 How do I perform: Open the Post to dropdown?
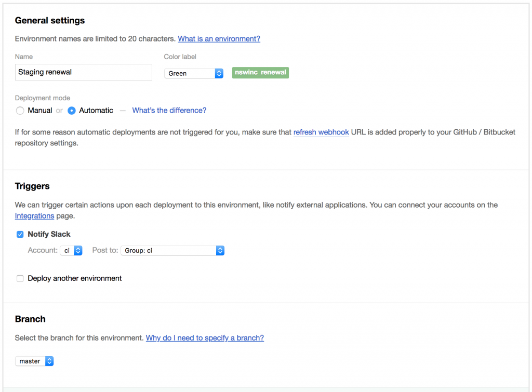click(x=169, y=250)
